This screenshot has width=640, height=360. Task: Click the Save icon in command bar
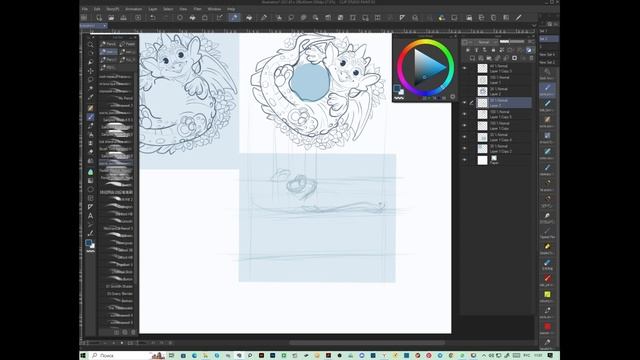coord(123,18)
